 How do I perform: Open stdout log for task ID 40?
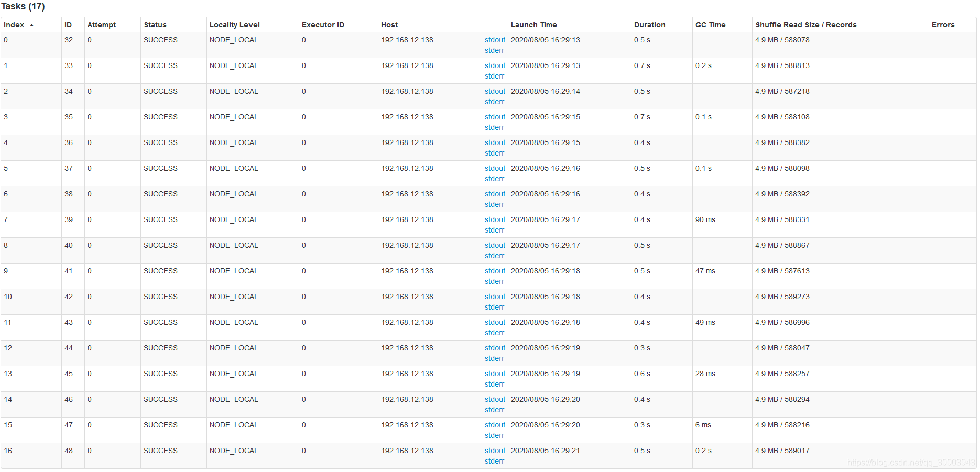(495, 245)
